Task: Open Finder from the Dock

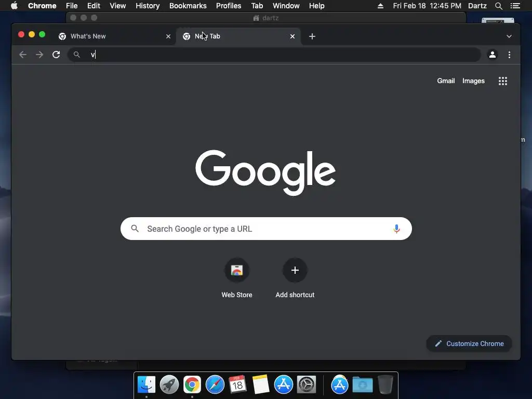Action: pos(147,385)
